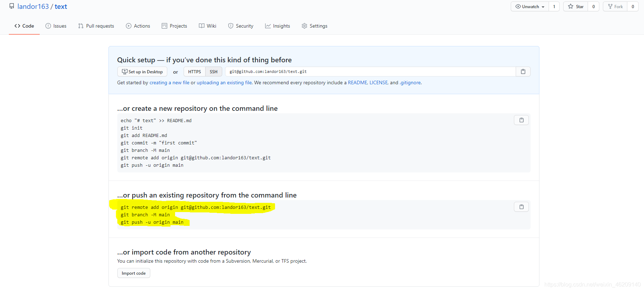Open the Projects tab
This screenshot has height=291, width=644.
pyautogui.click(x=174, y=26)
